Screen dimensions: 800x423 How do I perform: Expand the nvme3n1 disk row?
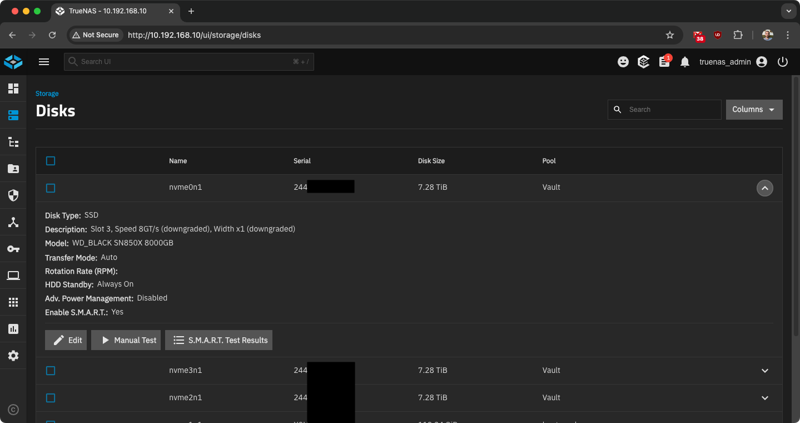click(764, 371)
